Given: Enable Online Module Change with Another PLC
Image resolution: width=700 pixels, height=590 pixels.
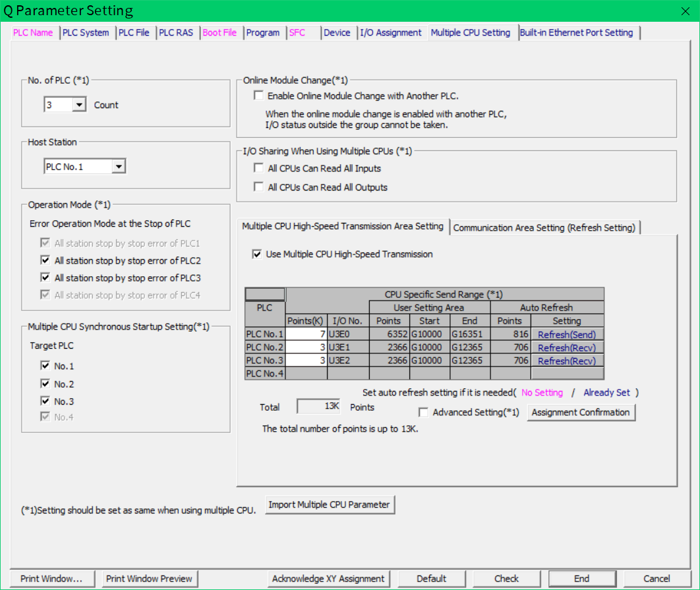Looking at the screenshot, I should (x=258, y=96).
